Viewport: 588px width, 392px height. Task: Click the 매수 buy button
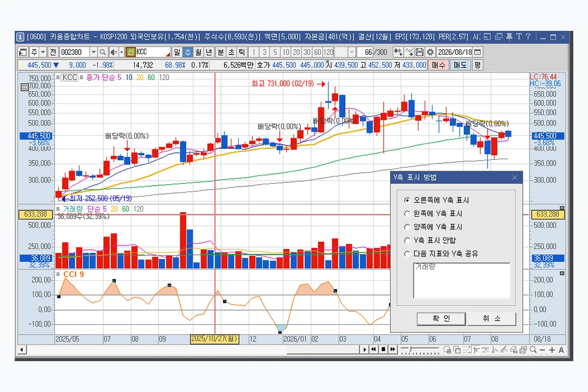(439, 65)
